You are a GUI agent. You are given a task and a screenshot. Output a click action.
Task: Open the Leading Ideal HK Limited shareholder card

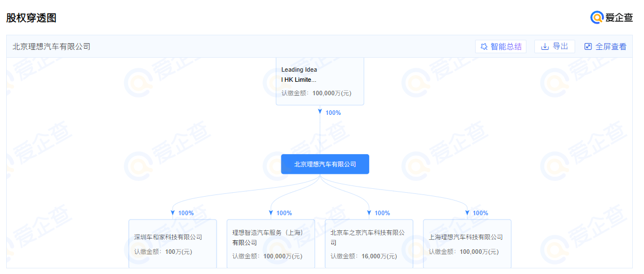pyautogui.click(x=320, y=81)
